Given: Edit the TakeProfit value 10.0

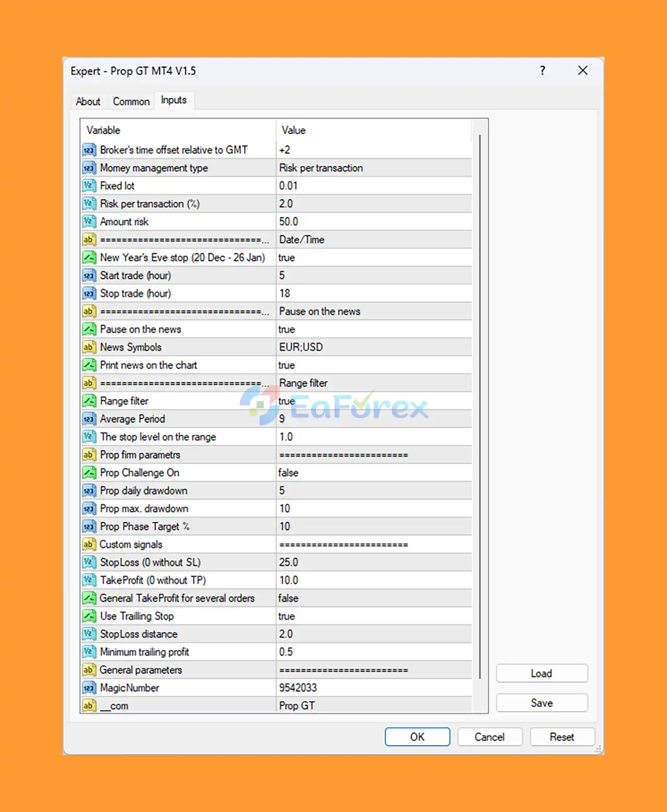Looking at the screenshot, I should (x=374, y=581).
